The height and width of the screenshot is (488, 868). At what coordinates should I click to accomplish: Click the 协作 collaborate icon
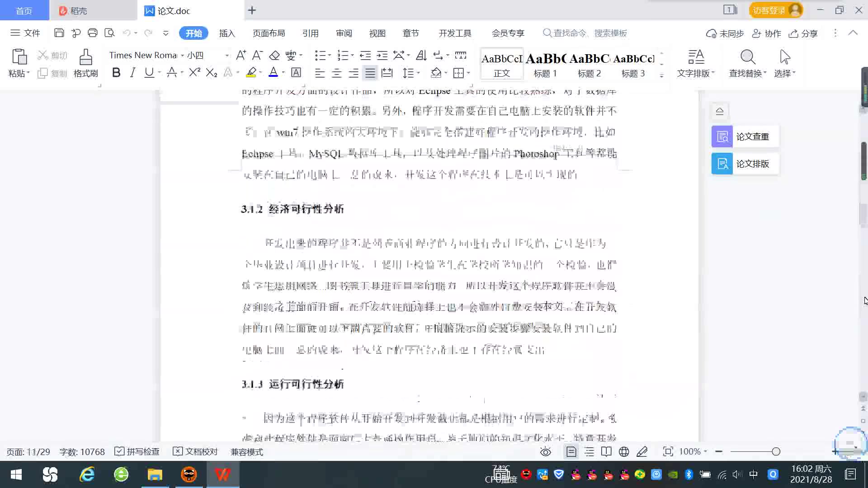(766, 33)
